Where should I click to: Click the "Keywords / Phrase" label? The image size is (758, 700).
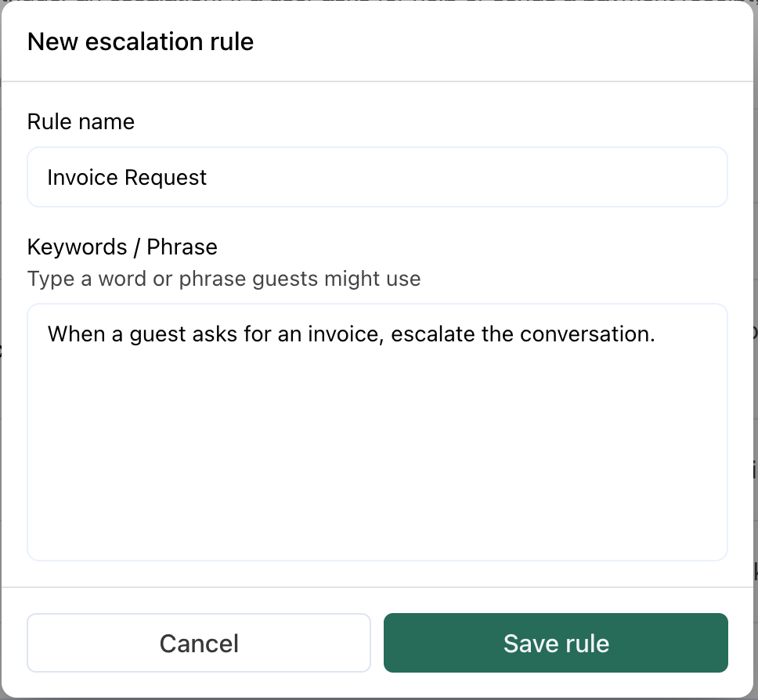pos(122,247)
